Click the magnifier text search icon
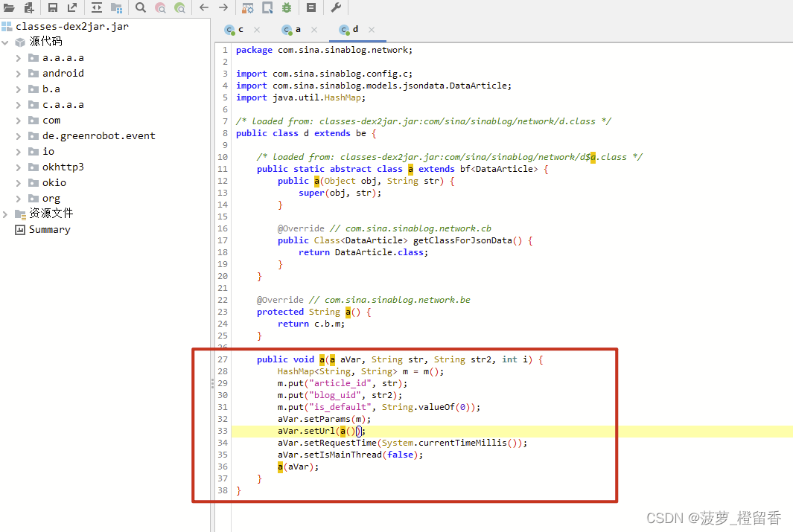The width and height of the screenshot is (793, 532). (x=141, y=7)
